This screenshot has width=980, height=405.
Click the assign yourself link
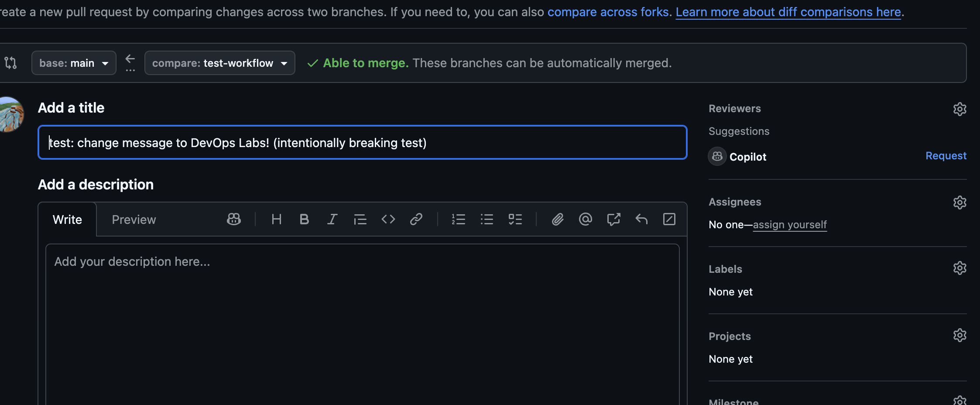pos(789,225)
